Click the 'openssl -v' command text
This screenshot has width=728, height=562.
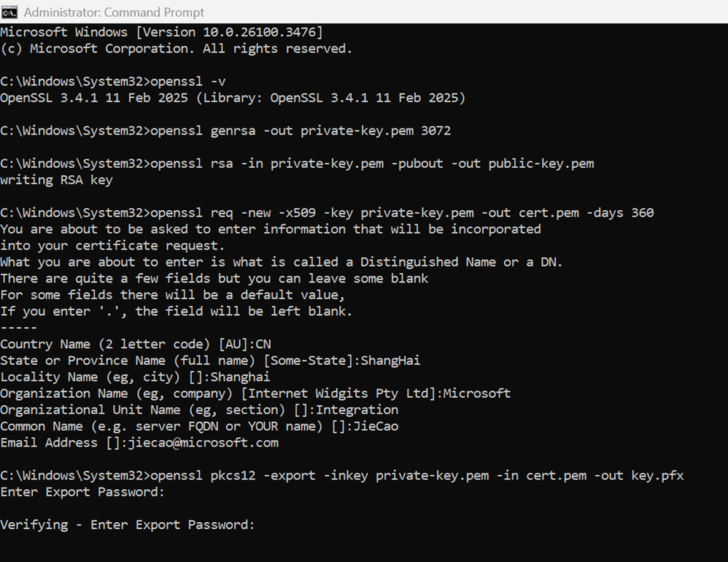pyautogui.click(x=188, y=81)
